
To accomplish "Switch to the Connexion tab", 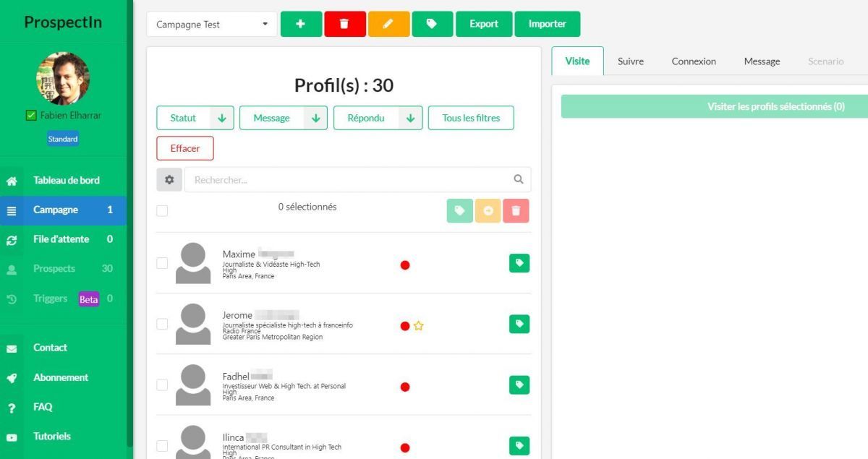I will point(693,61).
